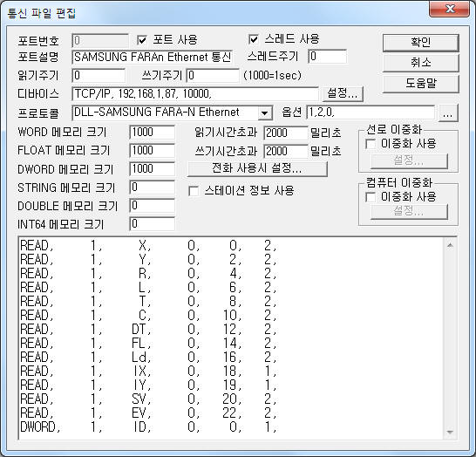Focus the 포트설명 text field
Image resolution: width=476 pixels, height=457 pixels.
pyautogui.click(x=153, y=57)
